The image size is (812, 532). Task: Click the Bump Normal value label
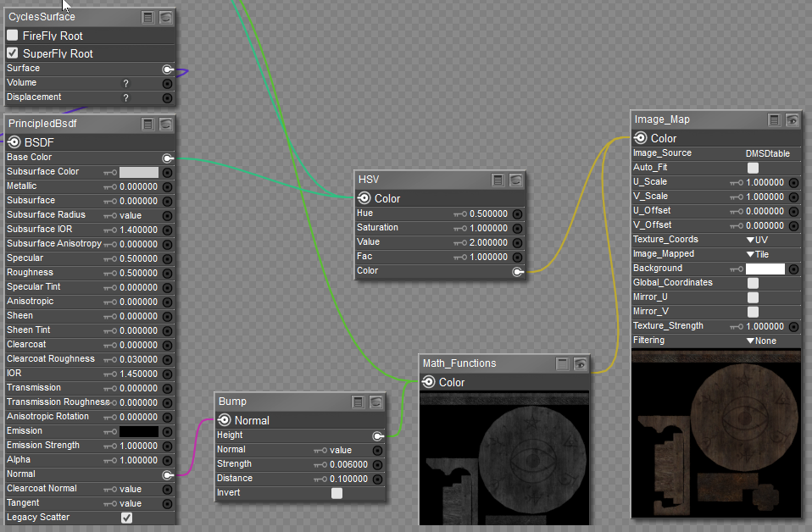pos(341,450)
